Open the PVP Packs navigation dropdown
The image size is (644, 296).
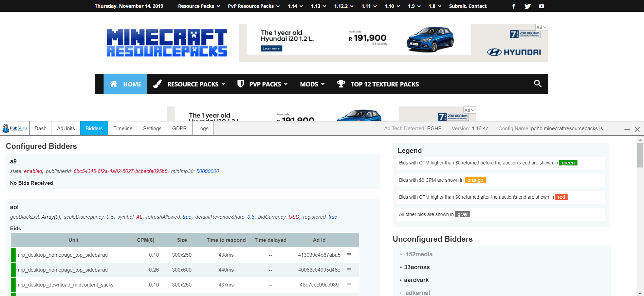pyautogui.click(x=262, y=84)
